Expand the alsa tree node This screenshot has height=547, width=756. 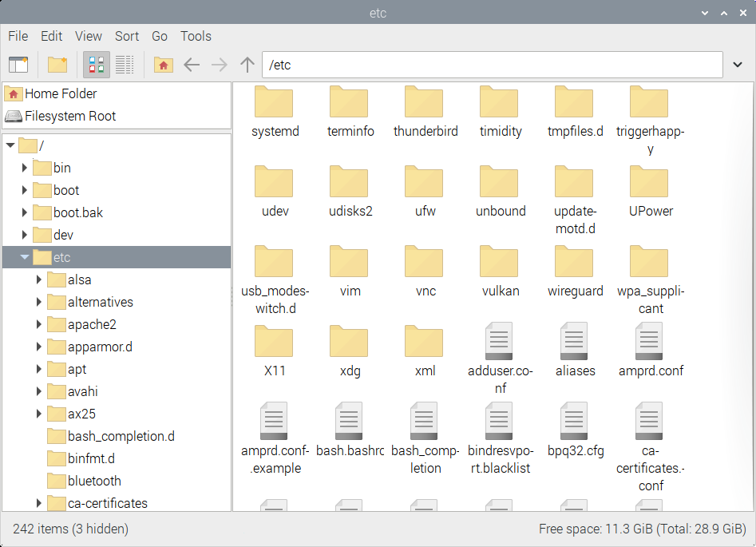[x=39, y=279]
